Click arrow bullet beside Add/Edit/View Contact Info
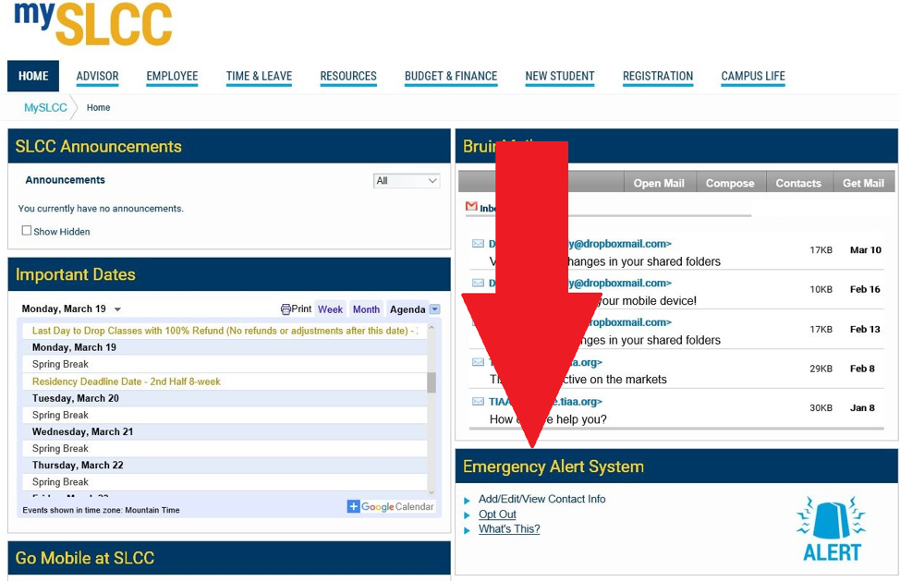Image resolution: width=900 pixels, height=581 pixels. click(467, 501)
